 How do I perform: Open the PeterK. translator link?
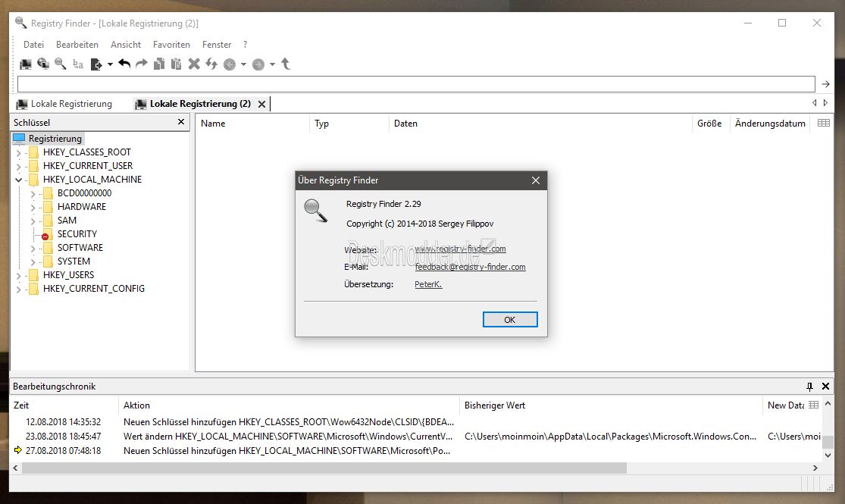click(x=428, y=284)
